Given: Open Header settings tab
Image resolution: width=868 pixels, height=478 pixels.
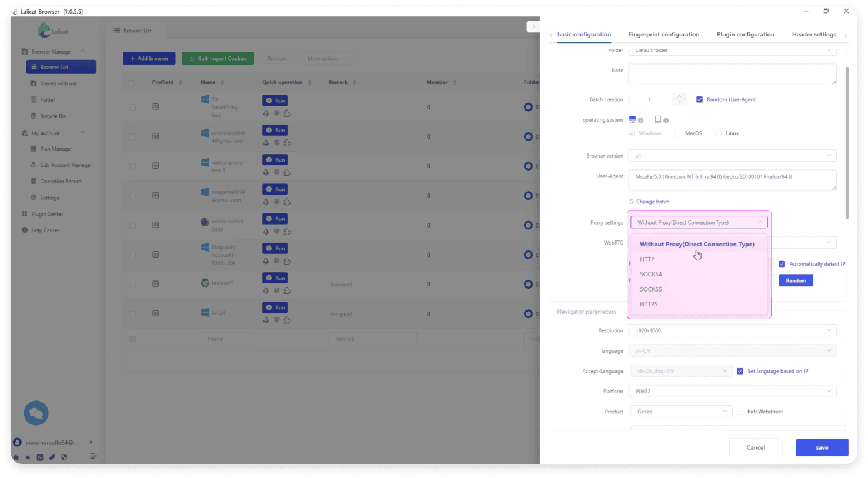Looking at the screenshot, I should pos(814,34).
